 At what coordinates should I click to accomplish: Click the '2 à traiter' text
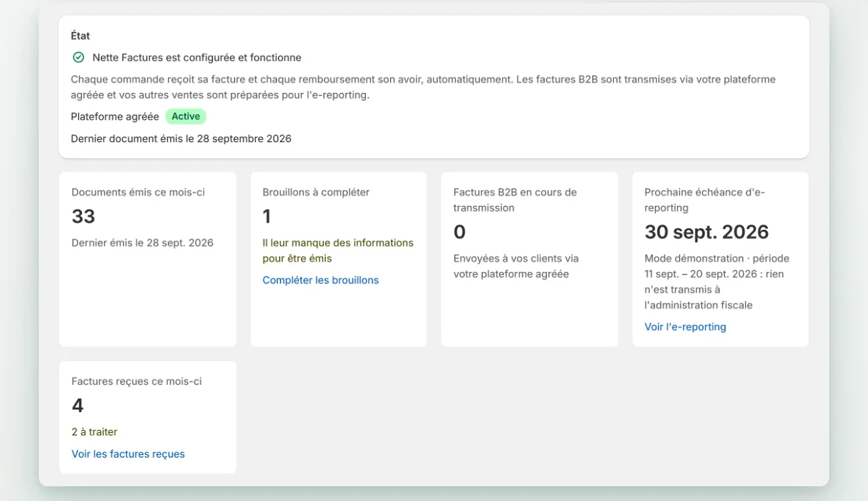tap(94, 432)
